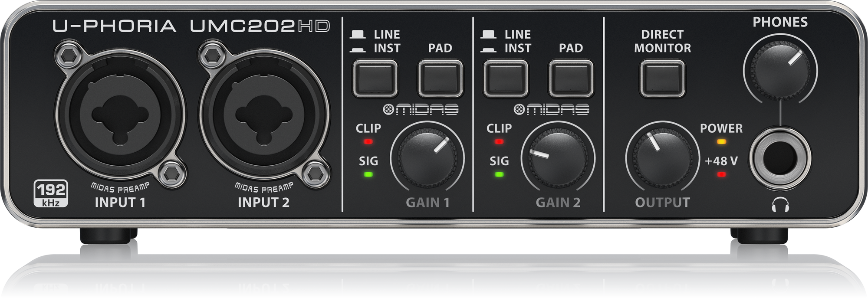Click the headphone output jack
This screenshot has height=298, width=868.
tap(780, 159)
